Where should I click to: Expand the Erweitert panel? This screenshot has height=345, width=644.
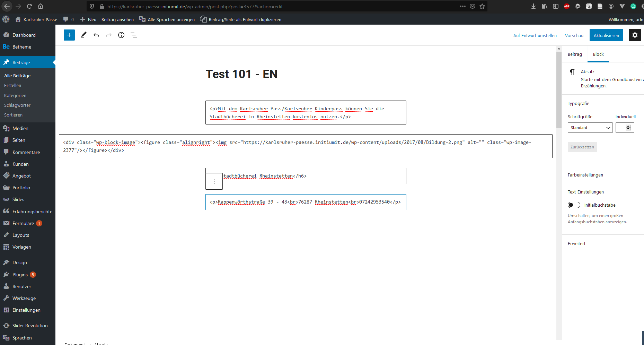tap(603, 243)
